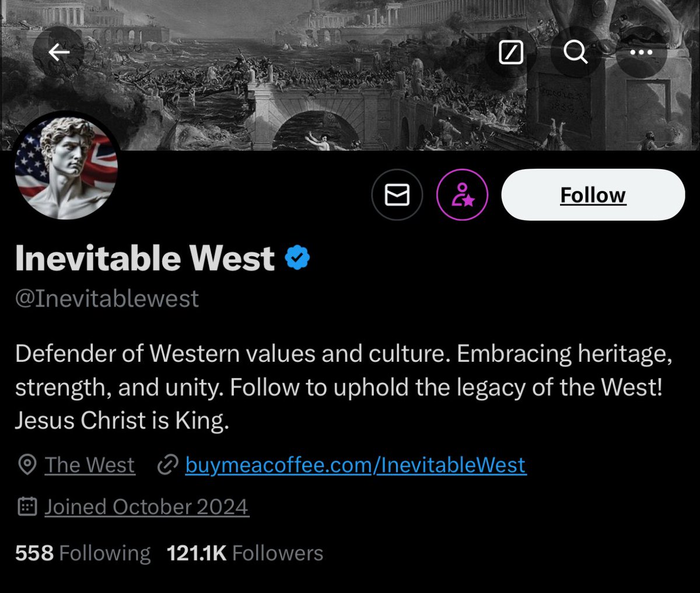This screenshot has height=593, width=700.
Task: Tap the "Inevitable West" display name
Action: [145, 258]
